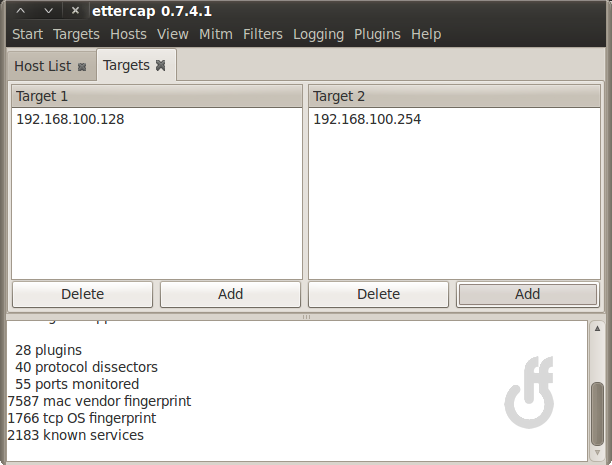Click the window roll-up arrow icon
The image size is (612, 465).
click(x=21, y=11)
